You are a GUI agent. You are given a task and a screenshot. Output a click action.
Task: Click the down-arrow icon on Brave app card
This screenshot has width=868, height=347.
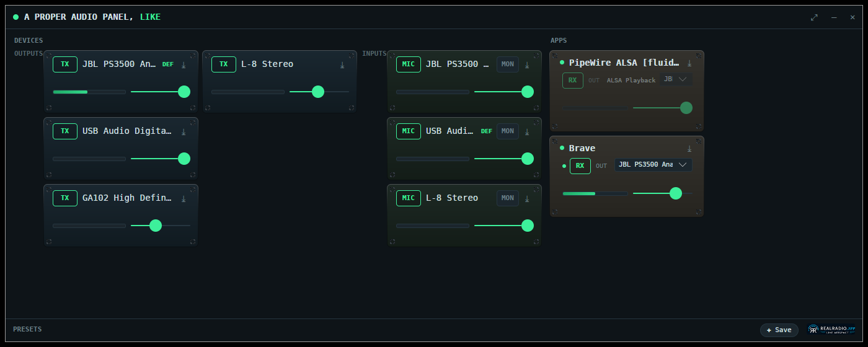689,149
